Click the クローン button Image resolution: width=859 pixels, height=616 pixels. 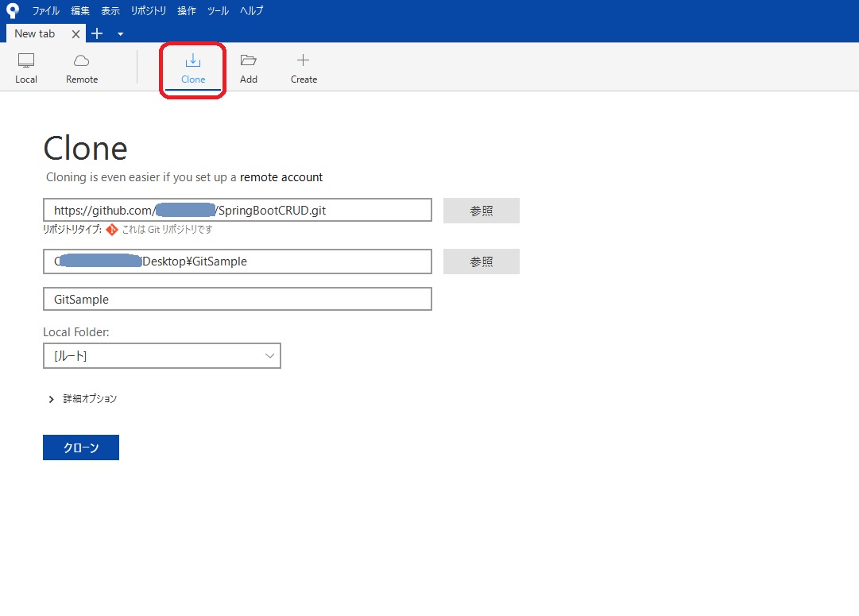point(80,447)
